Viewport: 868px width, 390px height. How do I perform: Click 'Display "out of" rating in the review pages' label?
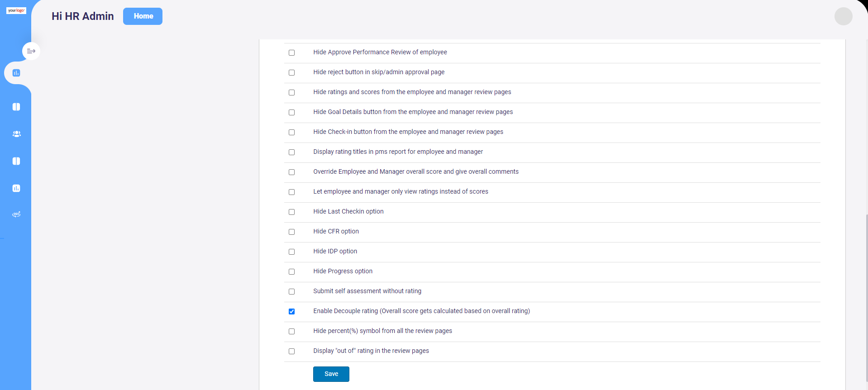pyautogui.click(x=371, y=351)
